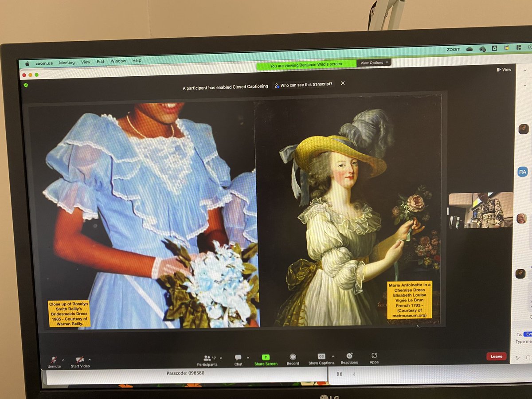Collapse chat panel with top chevron
Image resolution: width=532 pixels, height=399 pixels.
point(526,70)
